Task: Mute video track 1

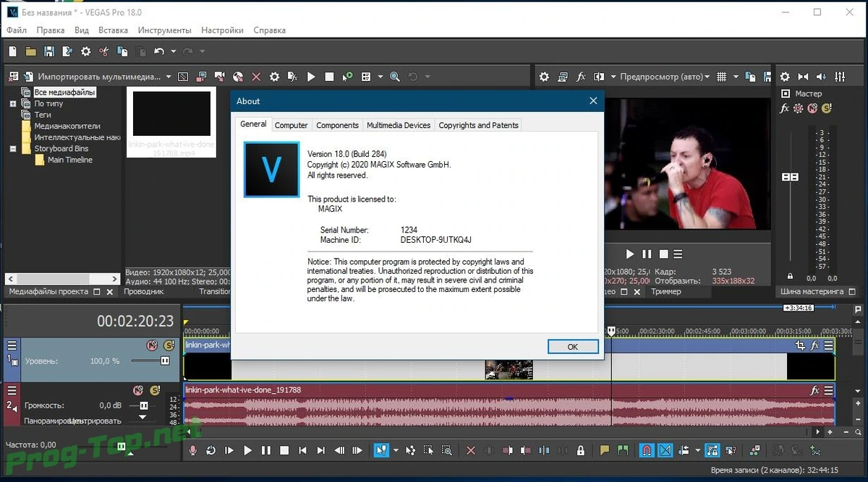Action: tap(152, 345)
